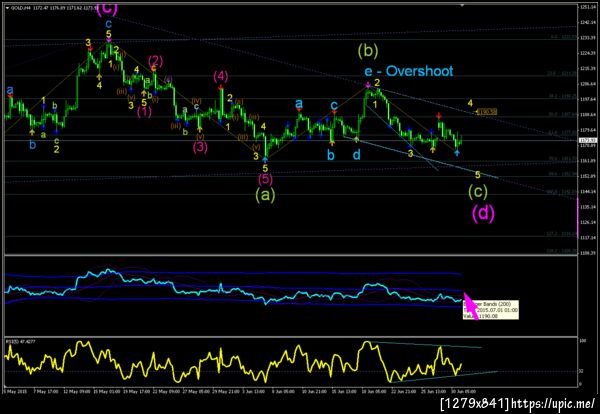The width and height of the screenshot is (600, 414).
Task: Select the blue 'd' wave label
Action: coord(356,155)
